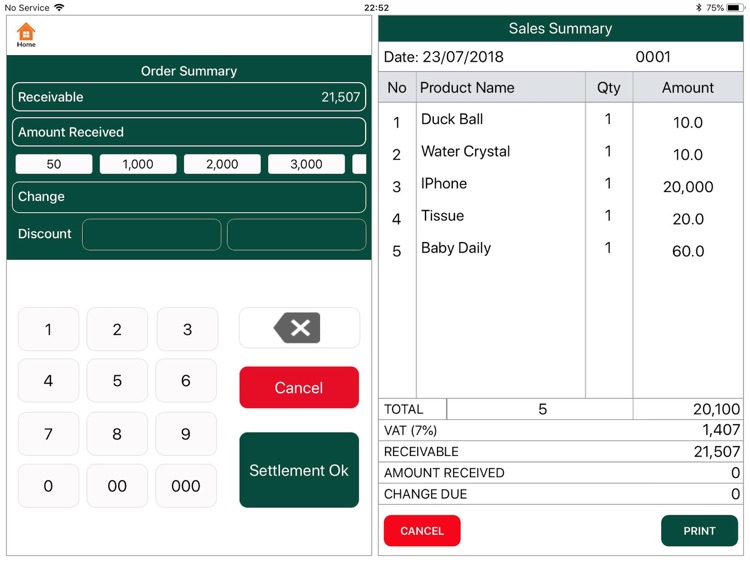
Task: Click the No column header
Action: pos(397,88)
